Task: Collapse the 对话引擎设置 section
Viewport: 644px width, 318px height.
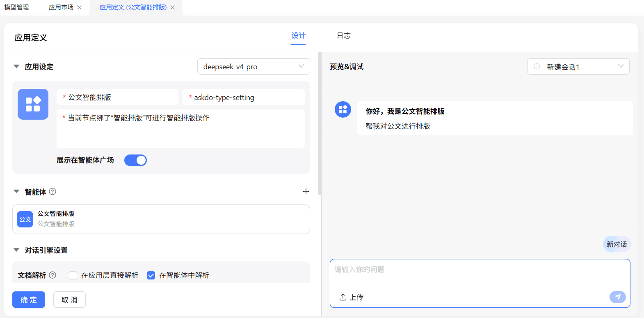Action: pos(16,250)
